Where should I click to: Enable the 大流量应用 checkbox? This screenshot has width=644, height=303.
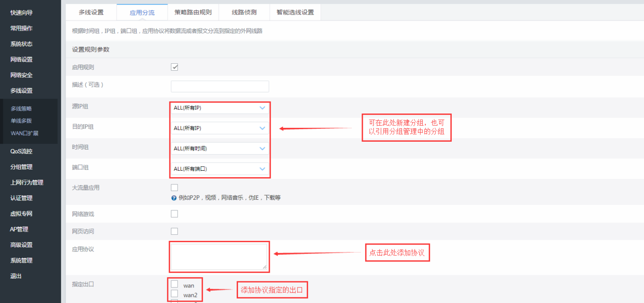[x=174, y=188]
